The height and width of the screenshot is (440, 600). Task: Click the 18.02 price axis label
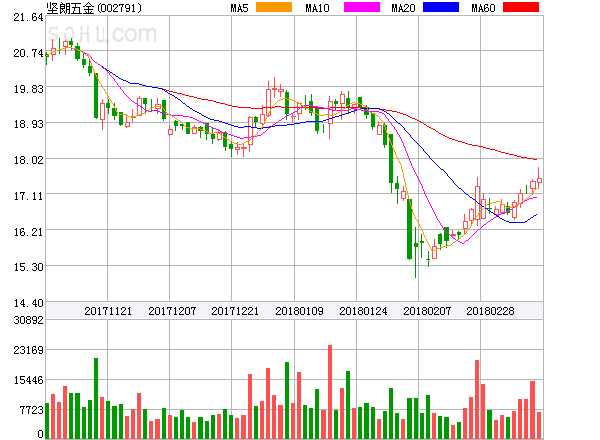click(x=28, y=160)
